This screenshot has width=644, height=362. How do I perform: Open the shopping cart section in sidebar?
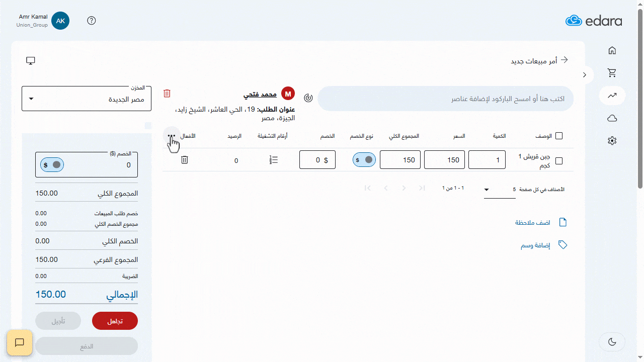click(612, 73)
